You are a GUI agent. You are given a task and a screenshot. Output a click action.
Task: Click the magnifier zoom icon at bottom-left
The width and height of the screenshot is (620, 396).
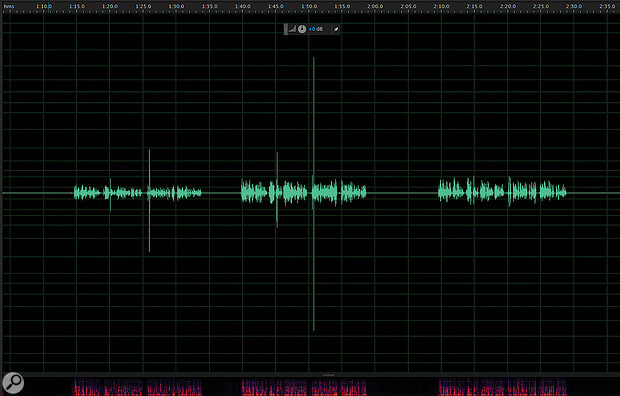coord(13,383)
